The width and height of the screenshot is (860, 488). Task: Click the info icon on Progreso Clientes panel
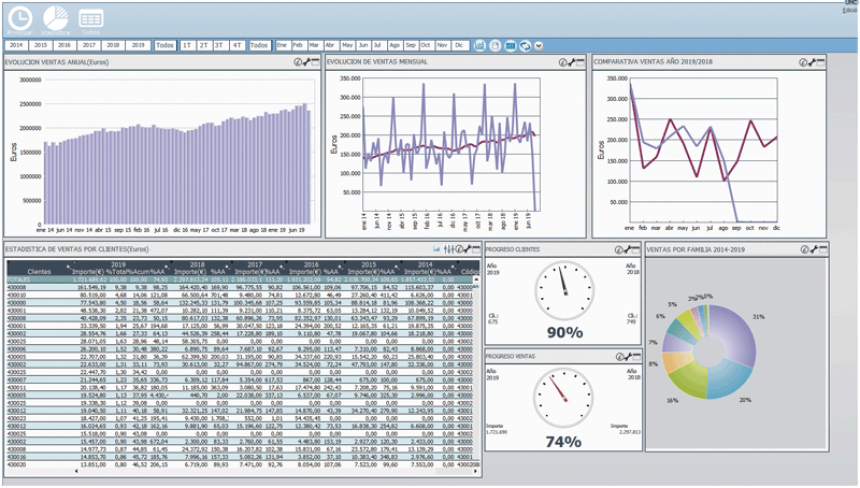point(619,249)
